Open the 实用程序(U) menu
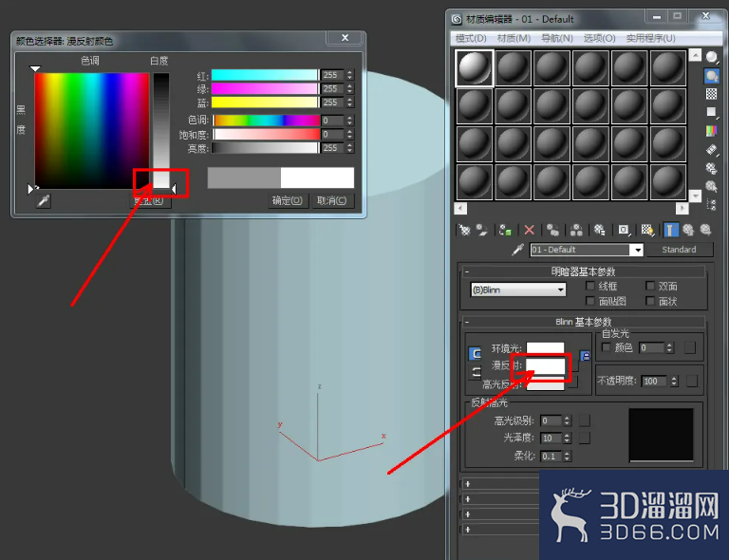Image resolution: width=729 pixels, height=560 pixels. pyautogui.click(x=650, y=38)
